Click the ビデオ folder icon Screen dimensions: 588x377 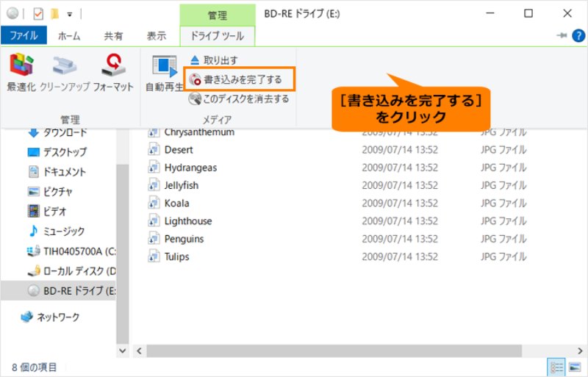[x=33, y=211]
